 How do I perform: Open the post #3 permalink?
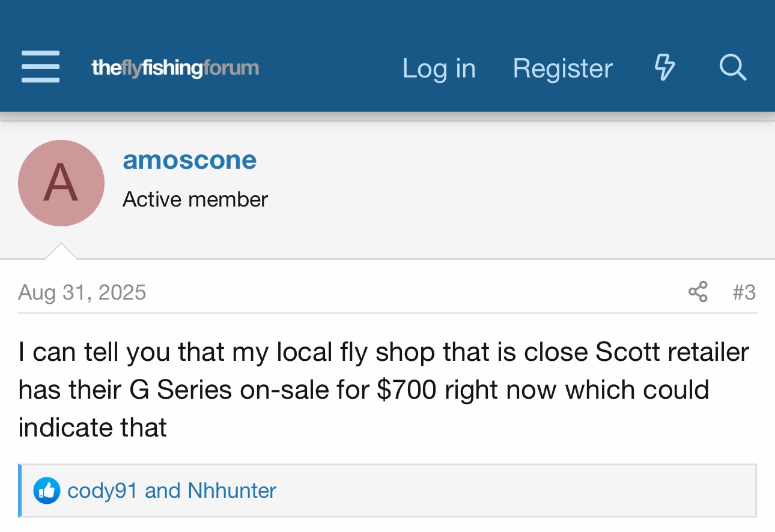click(x=744, y=292)
